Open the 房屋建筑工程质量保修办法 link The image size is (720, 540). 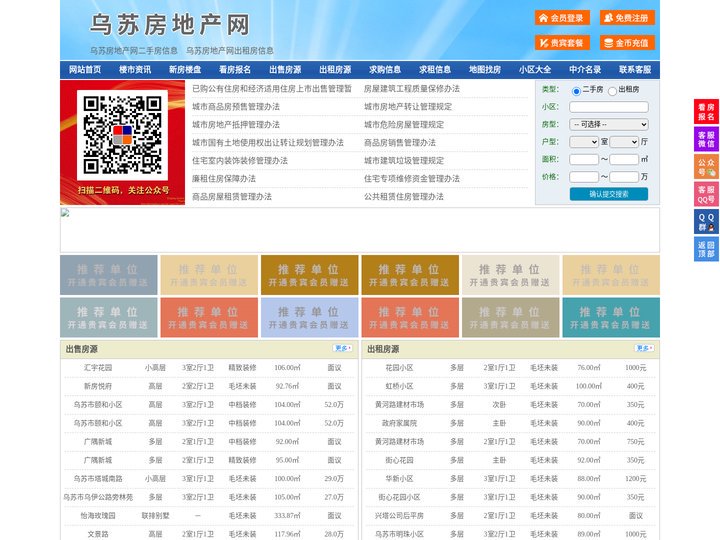pyautogui.click(x=412, y=89)
